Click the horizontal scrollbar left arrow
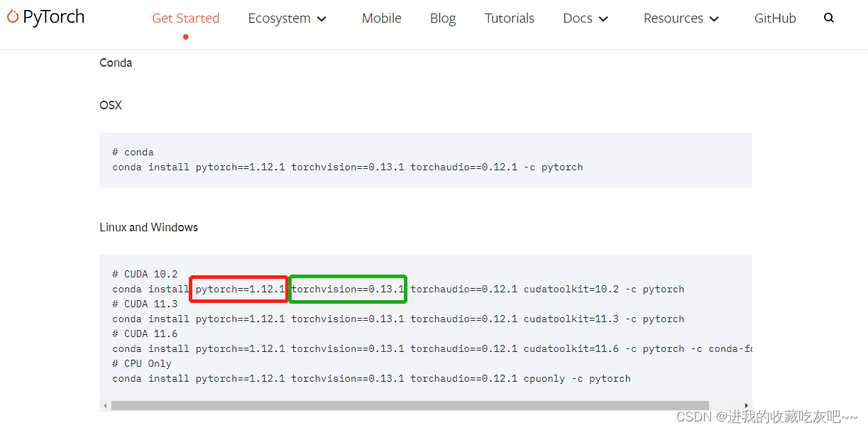 coord(106,405)
